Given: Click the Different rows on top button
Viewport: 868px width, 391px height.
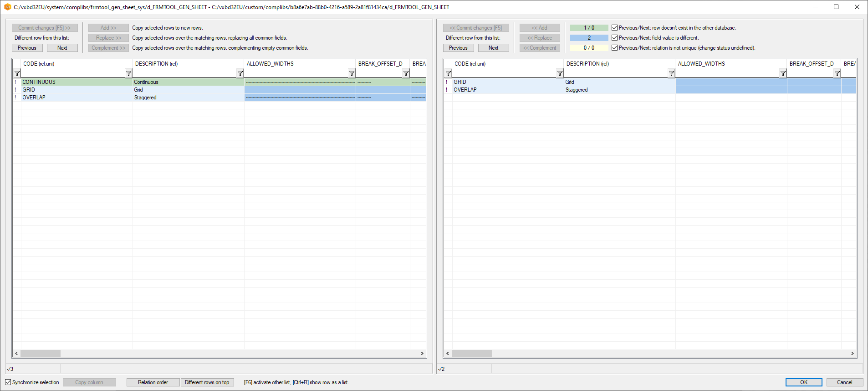Looking at the screenshot, I should (207, 382).
